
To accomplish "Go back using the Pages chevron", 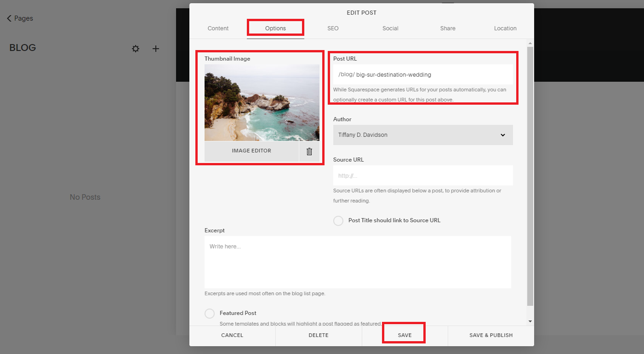I will 18,18.
